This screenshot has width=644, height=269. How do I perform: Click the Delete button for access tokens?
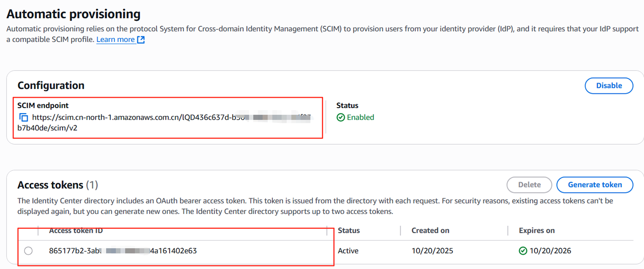[529, 185]
